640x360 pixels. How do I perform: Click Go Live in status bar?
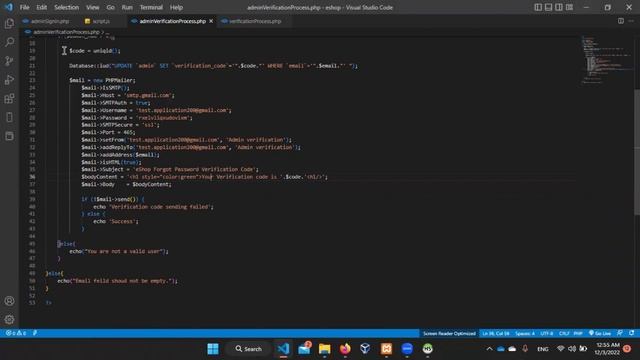600,333
